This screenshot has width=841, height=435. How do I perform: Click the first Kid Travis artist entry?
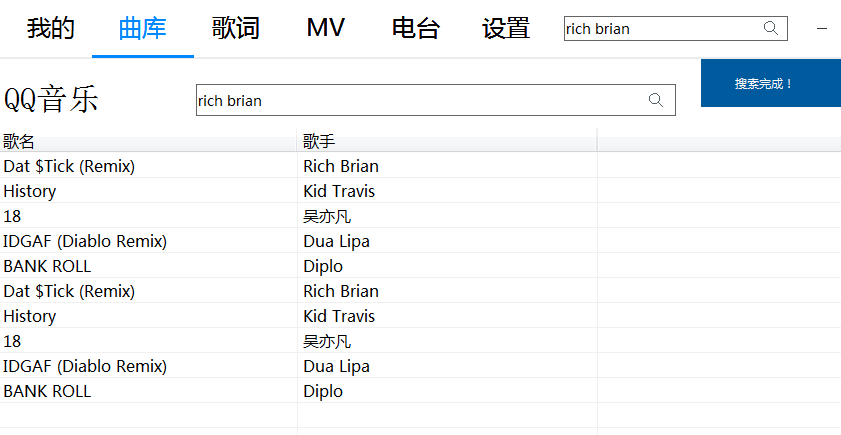point(339,191)
